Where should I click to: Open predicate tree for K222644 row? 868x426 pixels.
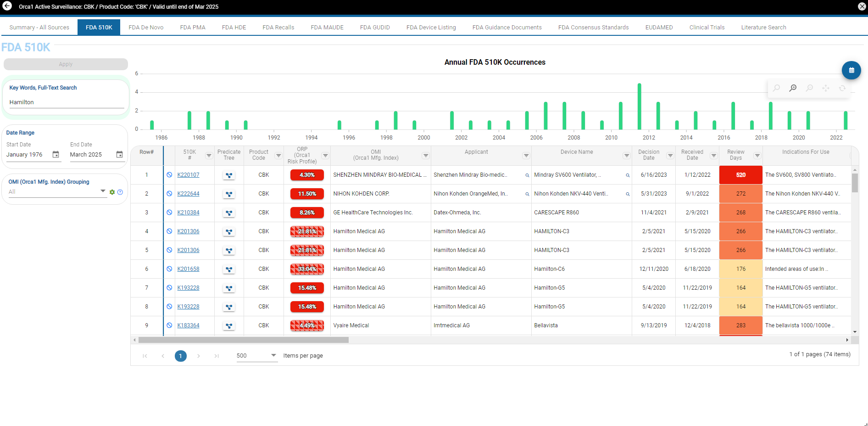pyautogui.click(x=229, y=194)
